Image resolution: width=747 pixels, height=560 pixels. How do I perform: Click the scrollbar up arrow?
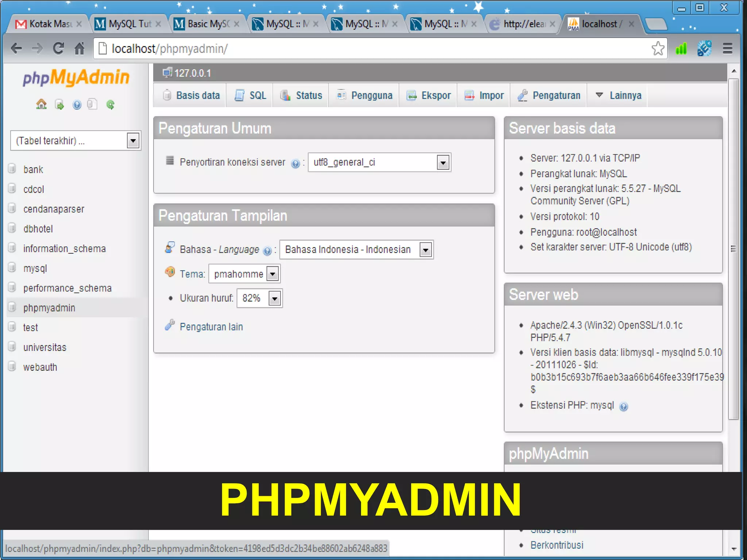coord(734,71)
